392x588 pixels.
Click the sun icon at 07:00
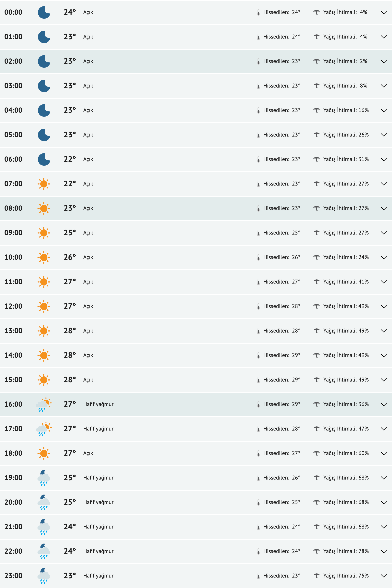(44, 184)
